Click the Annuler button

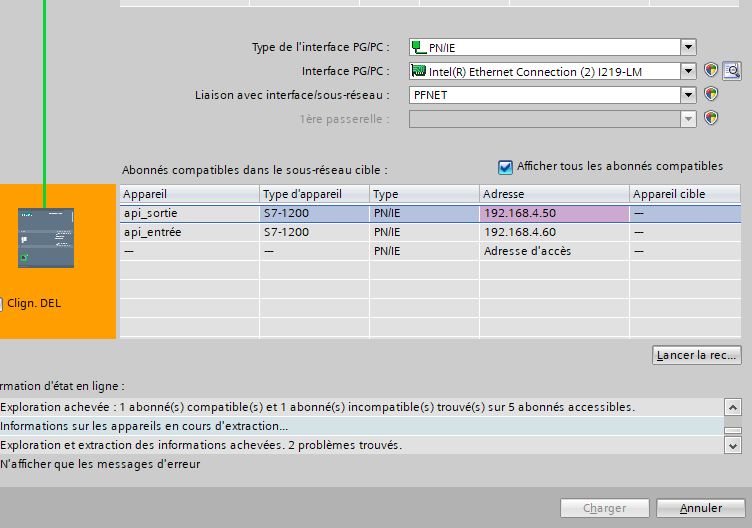pos(701,508)
